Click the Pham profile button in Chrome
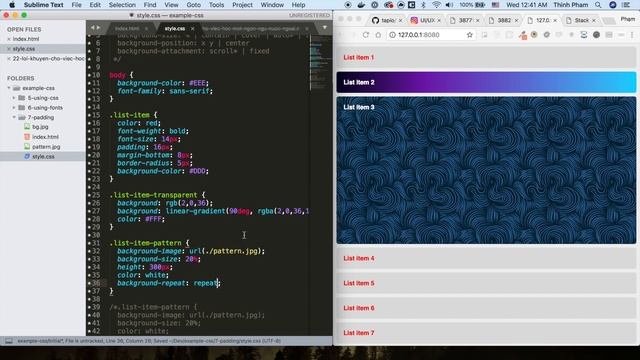The height and width of the screenshot is (360, 640). (628, 19)
